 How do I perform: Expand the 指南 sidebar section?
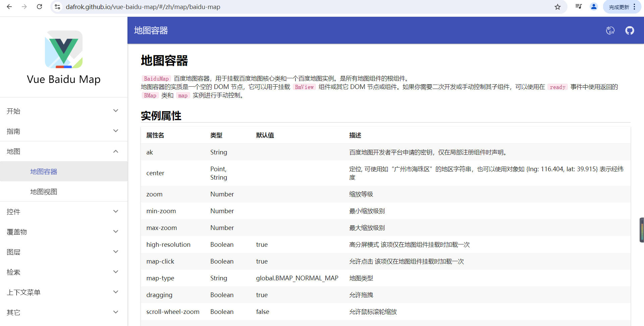click(64, 131)
